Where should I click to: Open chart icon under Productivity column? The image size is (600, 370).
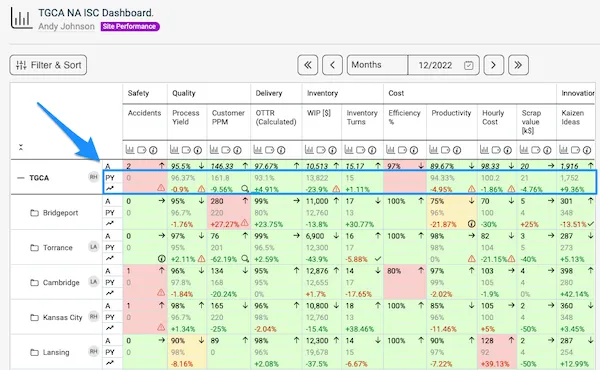[433, 150]
